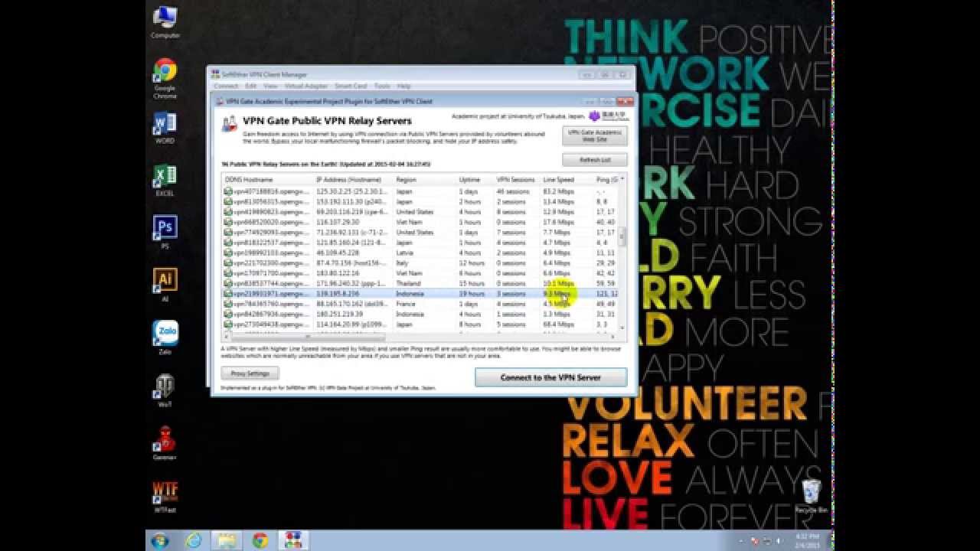Select server with IP 183.80.122.16
The image size is (980, 551).
(420, 273)
